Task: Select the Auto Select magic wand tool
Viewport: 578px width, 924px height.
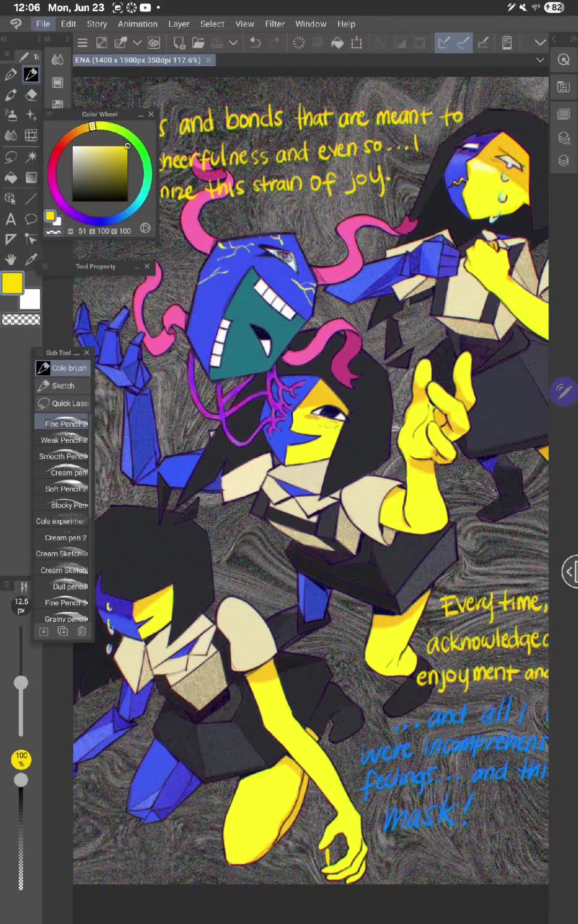Action: coord(31,157)
